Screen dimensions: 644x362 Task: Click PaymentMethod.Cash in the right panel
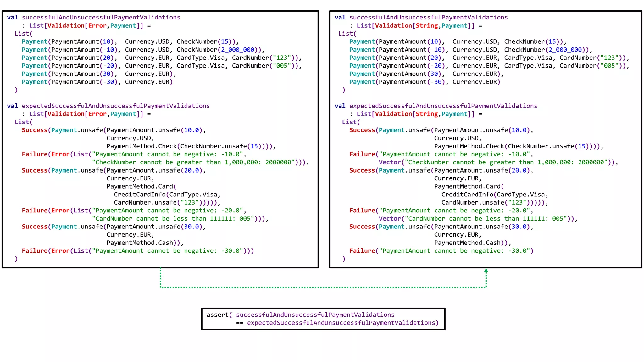[468, 243]
